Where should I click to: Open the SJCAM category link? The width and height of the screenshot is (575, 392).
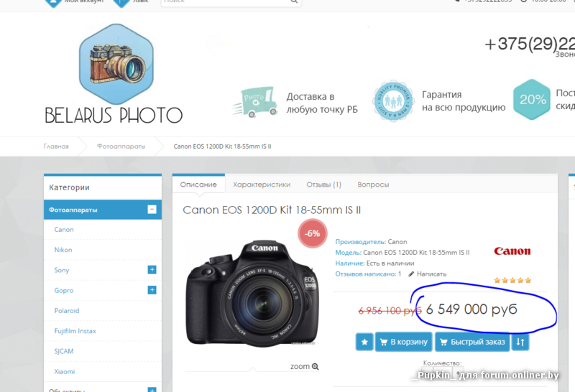(x=64, y=351)
